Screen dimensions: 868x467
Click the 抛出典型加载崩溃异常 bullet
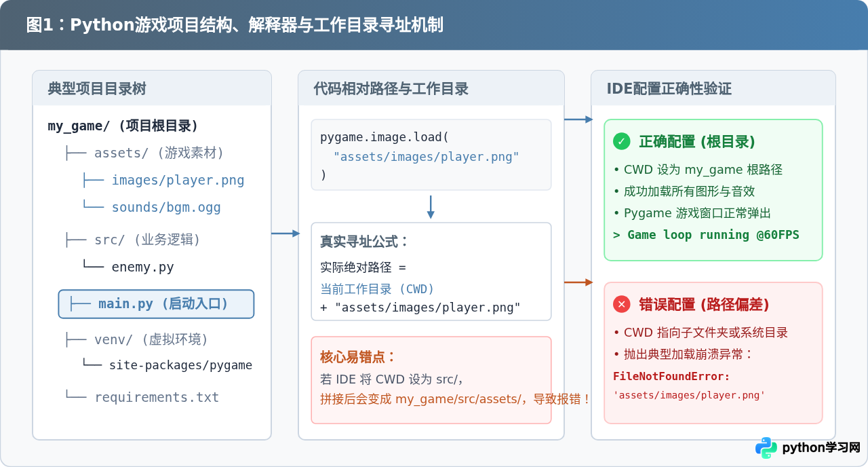683,354
